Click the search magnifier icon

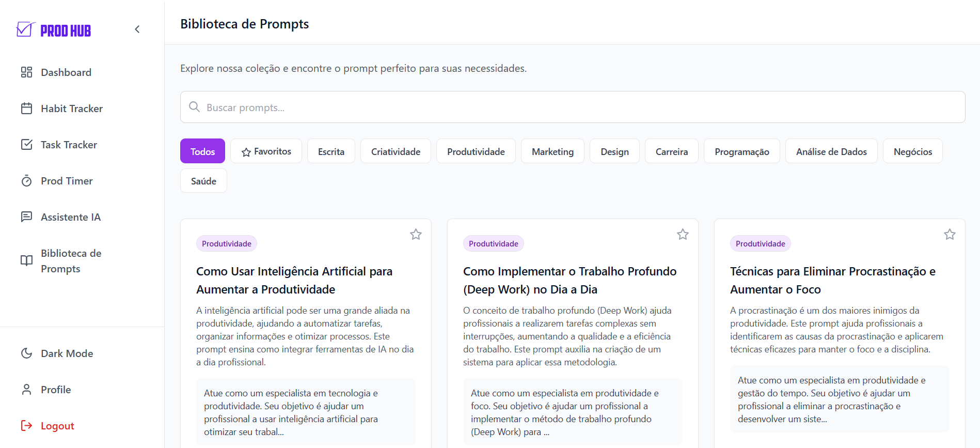(194, 107)
